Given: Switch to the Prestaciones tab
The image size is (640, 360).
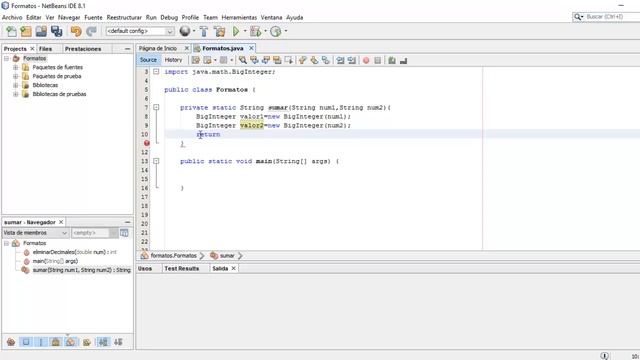Looking at the screenshot, I should (x=83, y=49).
